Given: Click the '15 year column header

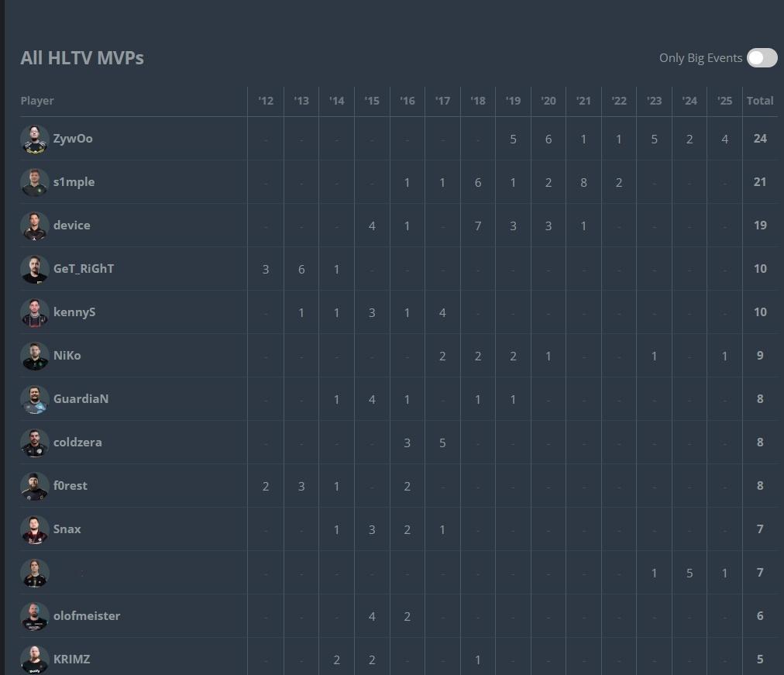Looking at the screenshot, I should coord(372,101).
